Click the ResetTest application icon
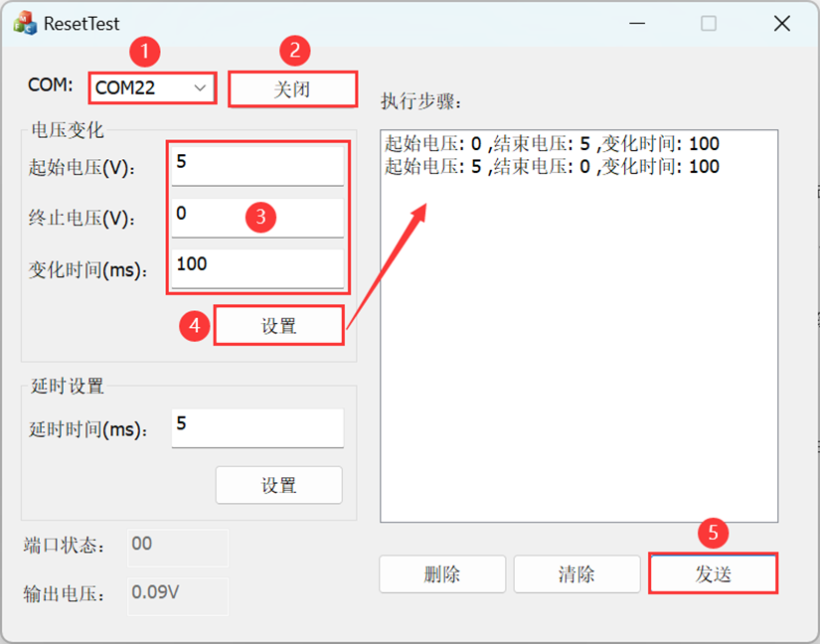820x644 pixels. click(x=25, y=23)
